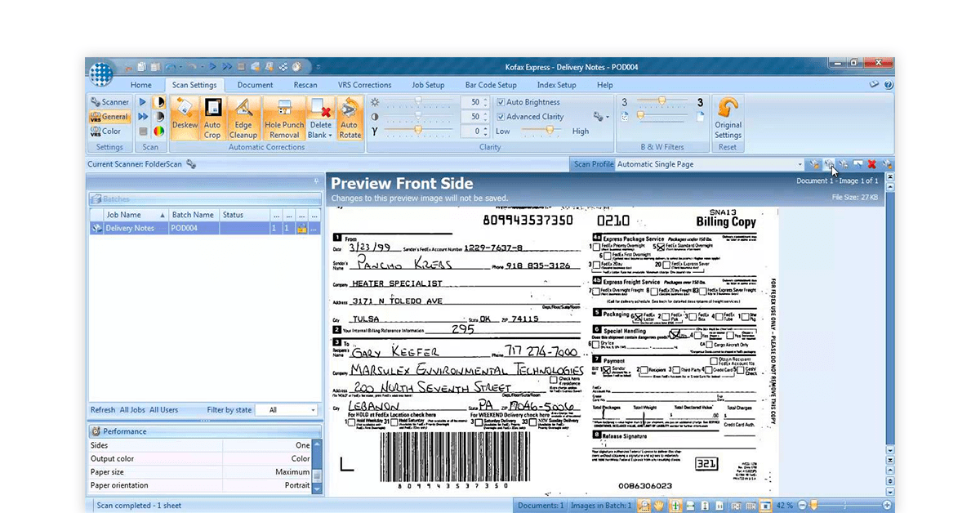The image size is (980, 513).
Task: Open the Job Setup tab
Action: coord(428,85)
